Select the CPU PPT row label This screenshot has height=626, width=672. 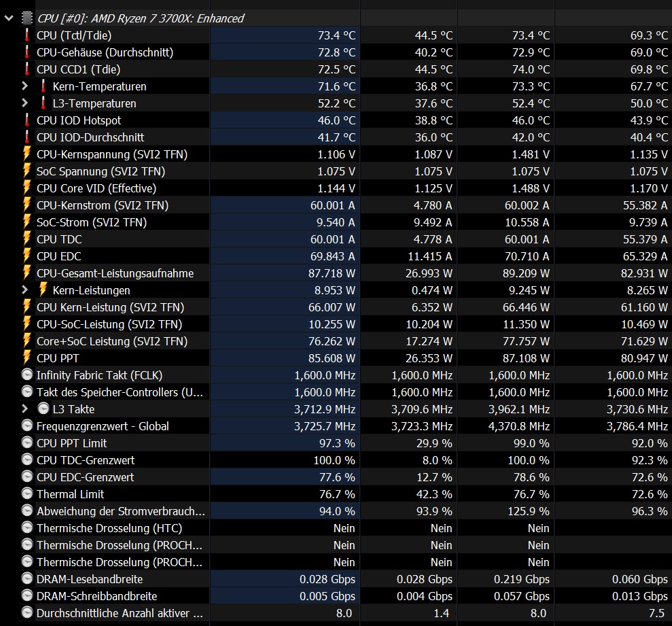click(x=58, y=358)
